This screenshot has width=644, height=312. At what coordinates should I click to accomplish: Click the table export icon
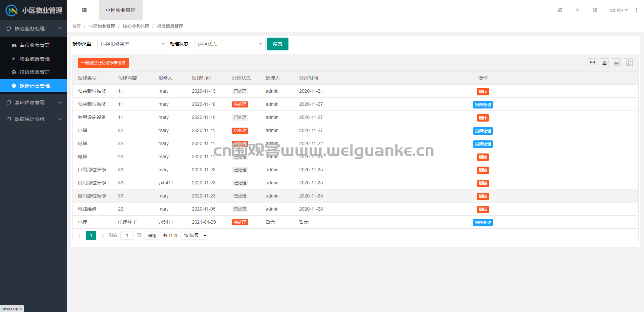click(x=604, y=63)
